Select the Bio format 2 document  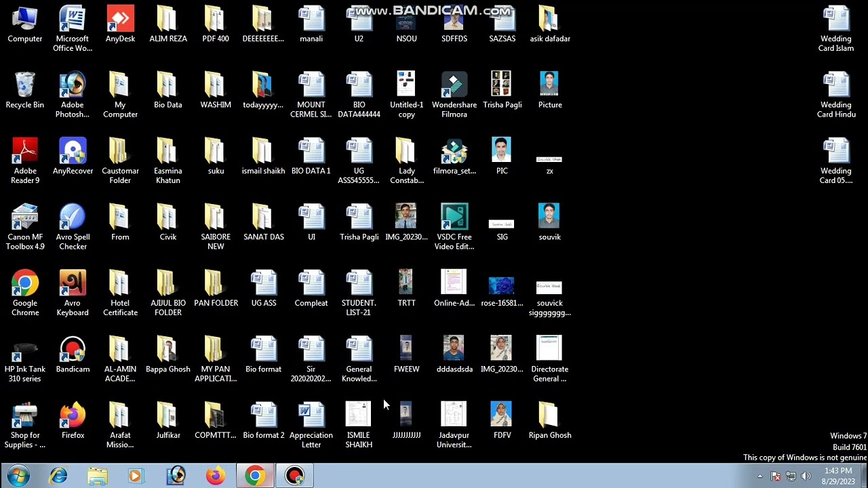click(264, 421)
